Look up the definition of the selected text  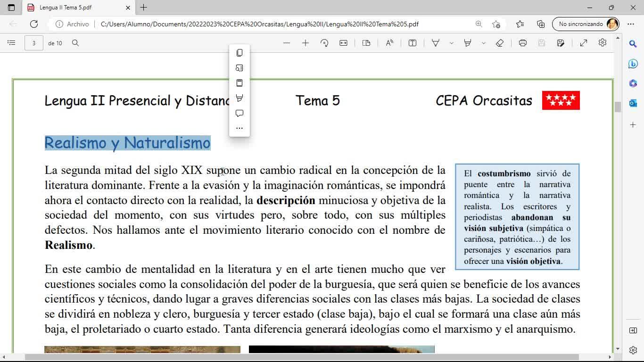[x=239, y=83]
